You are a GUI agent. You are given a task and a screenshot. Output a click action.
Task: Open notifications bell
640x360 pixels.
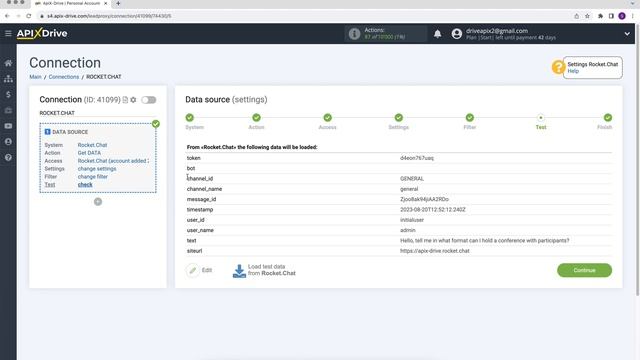[x=437, y=34]
